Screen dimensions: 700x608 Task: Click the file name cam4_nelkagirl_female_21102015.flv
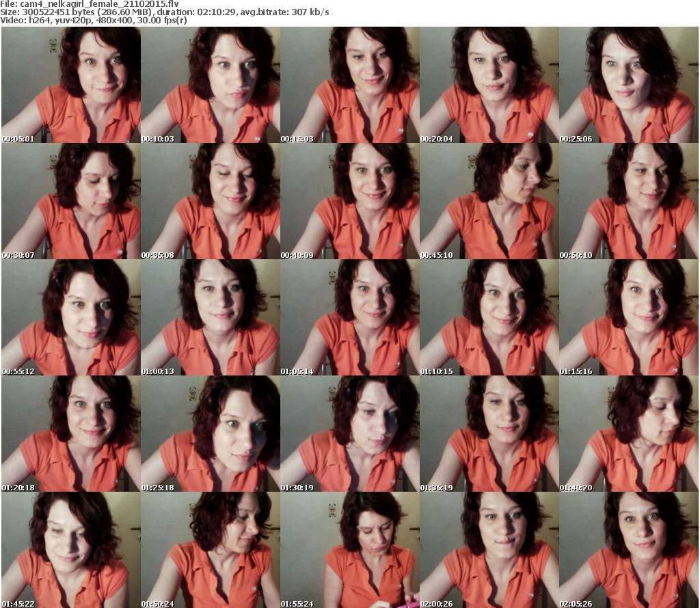pyautogui.click(x=100, y=4)
